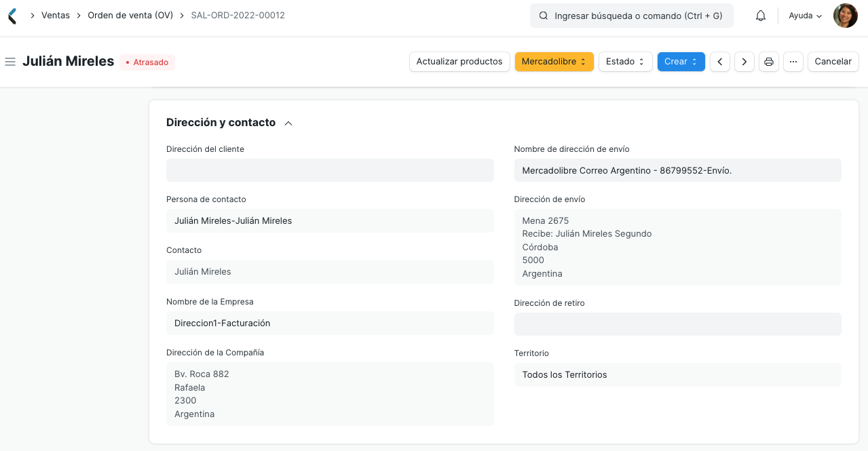The image size is (868, 451).
Task: Open Orden de venta (OV) from breadcrumb
Action: click(130, 15)
